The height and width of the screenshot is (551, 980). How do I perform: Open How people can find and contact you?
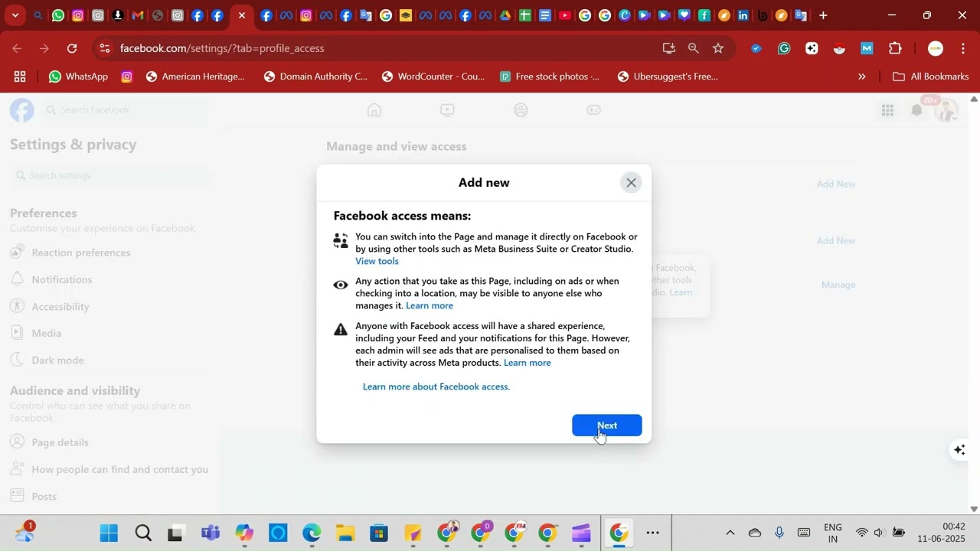click(109, 469)
